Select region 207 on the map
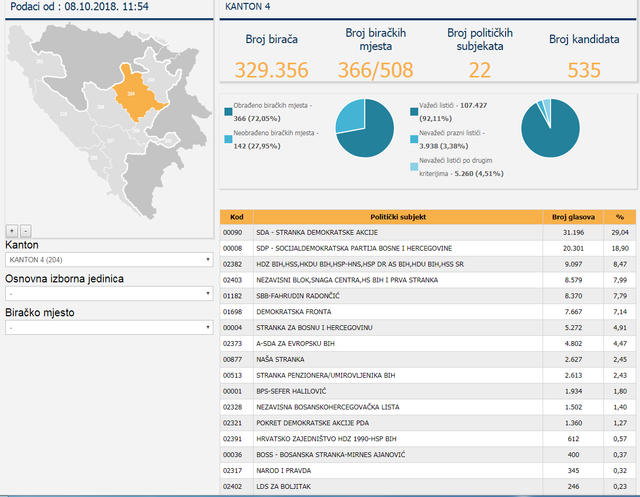640x497 pixels. point(111,141)
